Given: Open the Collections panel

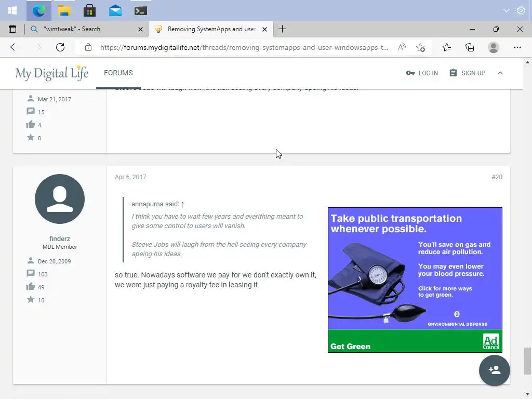Looking at the screenshot, I should [x=470, y=47].
